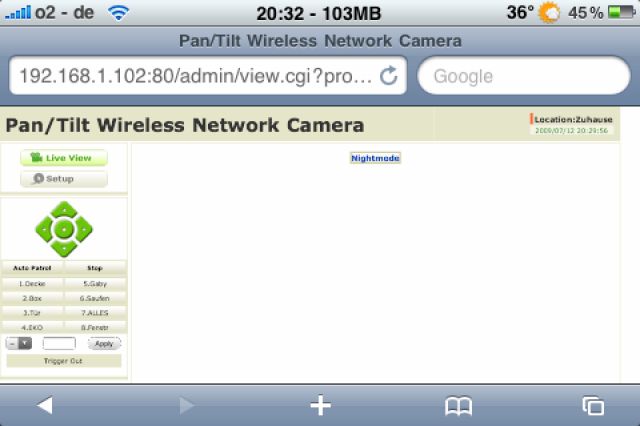
Task: Add a bookmark with the plus icon
Action: pyautogui.click(x=320, y=406)
